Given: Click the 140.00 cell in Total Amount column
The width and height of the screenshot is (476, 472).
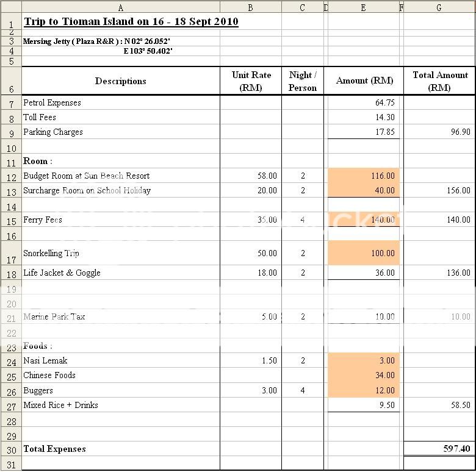Looking at the screenshot, I should [x=439, y=220].
